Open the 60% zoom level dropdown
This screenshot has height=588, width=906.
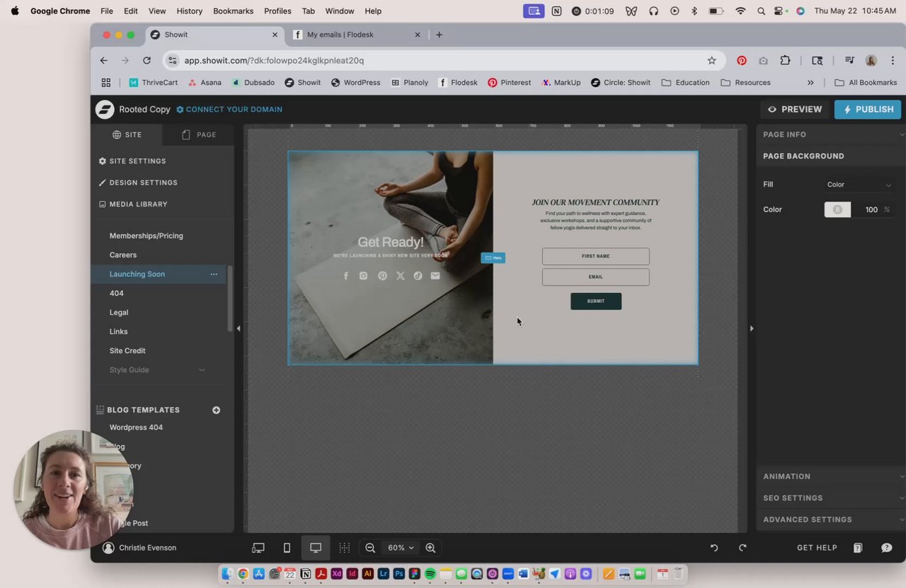[x=400, y=548]
